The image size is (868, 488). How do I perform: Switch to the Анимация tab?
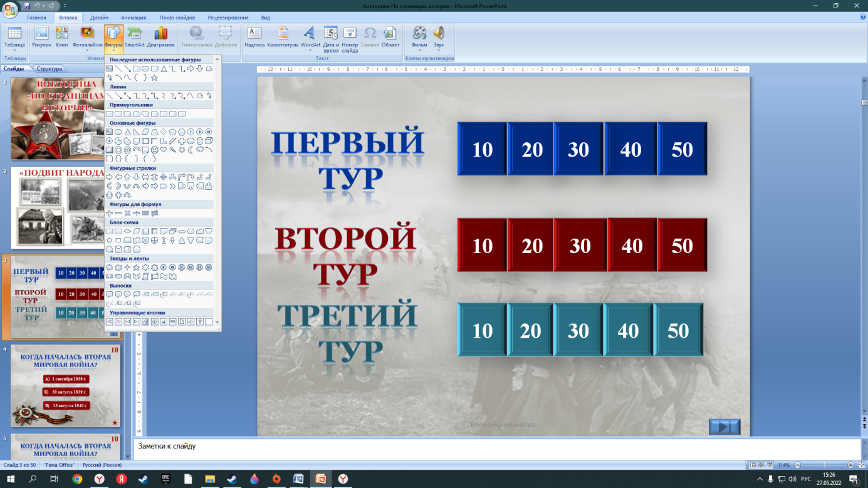pos(133,18)
